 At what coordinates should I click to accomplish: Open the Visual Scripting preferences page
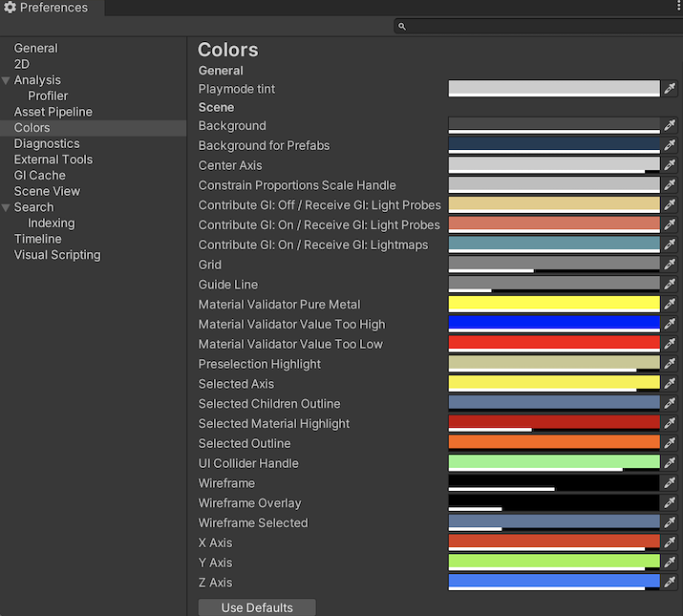click(x=57, y=255)
